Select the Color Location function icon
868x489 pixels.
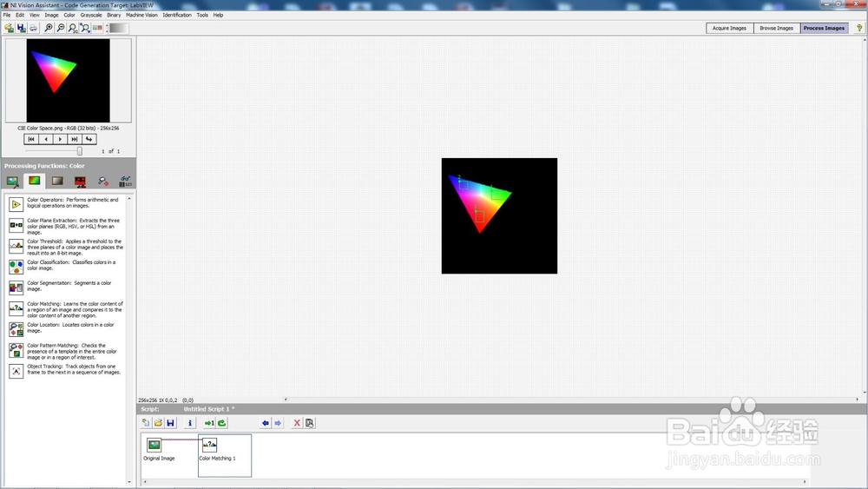[x=16, y=329]
